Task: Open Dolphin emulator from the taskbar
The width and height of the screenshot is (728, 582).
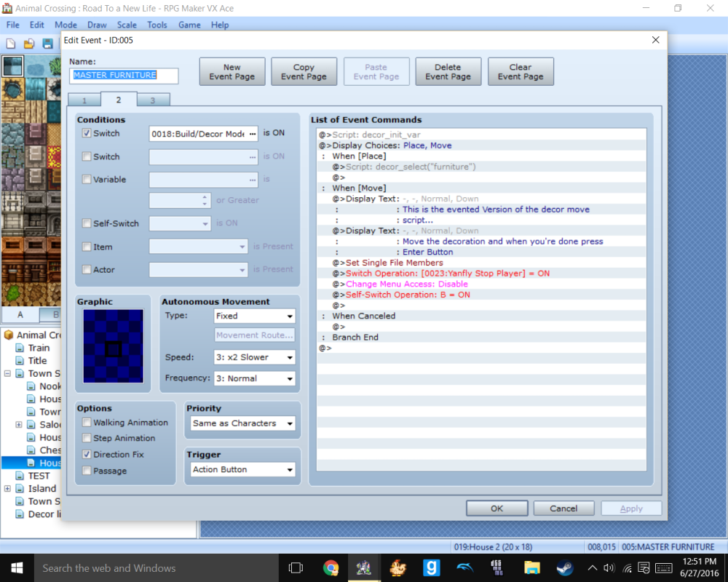Action: pyautogui.click(x=464, y=567)
